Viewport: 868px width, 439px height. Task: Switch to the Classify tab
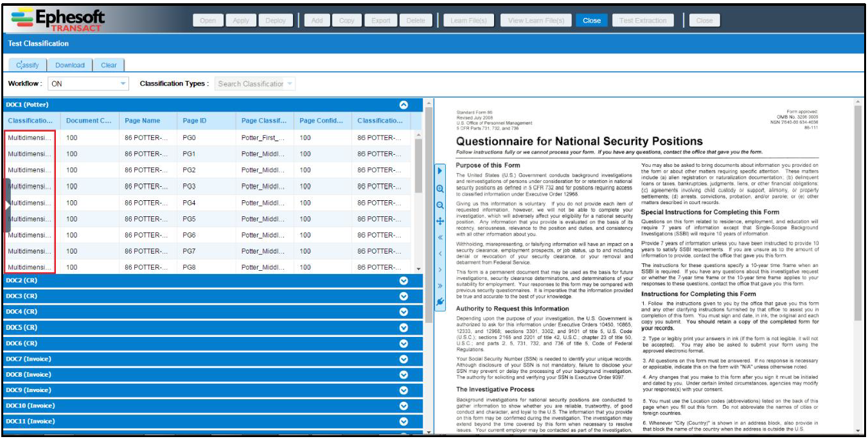click(x=27, y=65)
